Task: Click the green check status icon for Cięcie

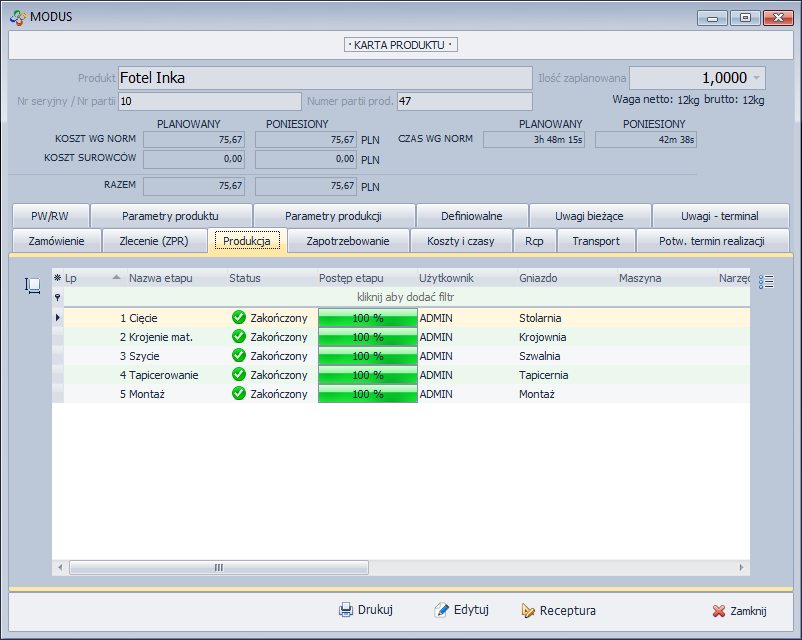Action: coord(238,318)
